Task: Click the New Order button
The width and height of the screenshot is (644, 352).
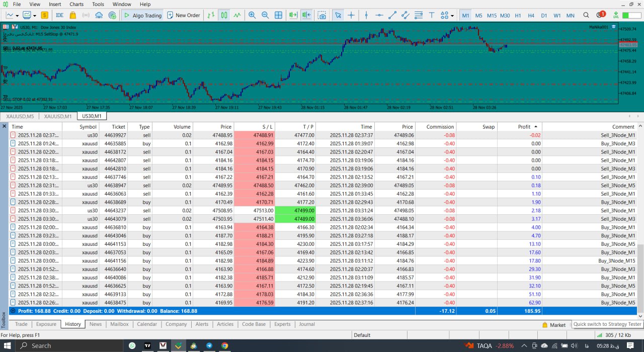Action: (x=184, y=15)
